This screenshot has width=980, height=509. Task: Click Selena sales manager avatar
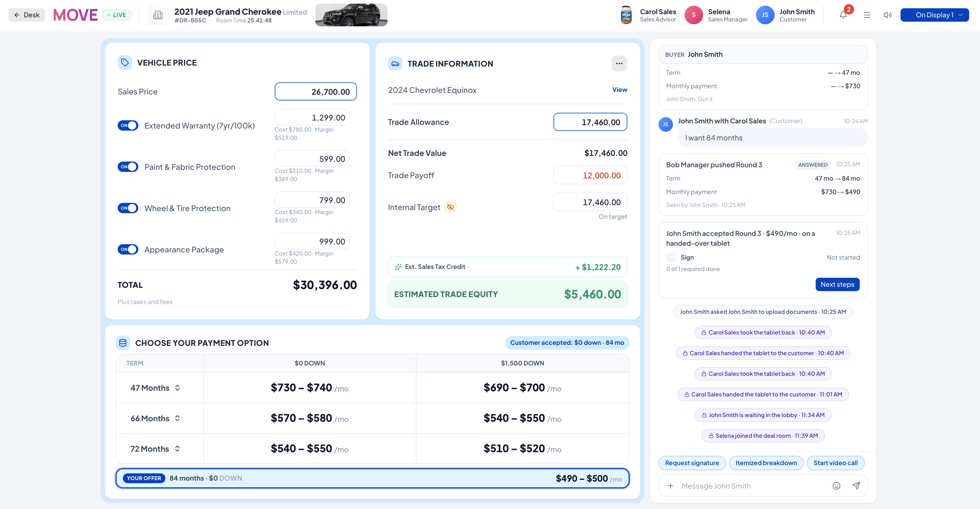(x=694, y=15)
